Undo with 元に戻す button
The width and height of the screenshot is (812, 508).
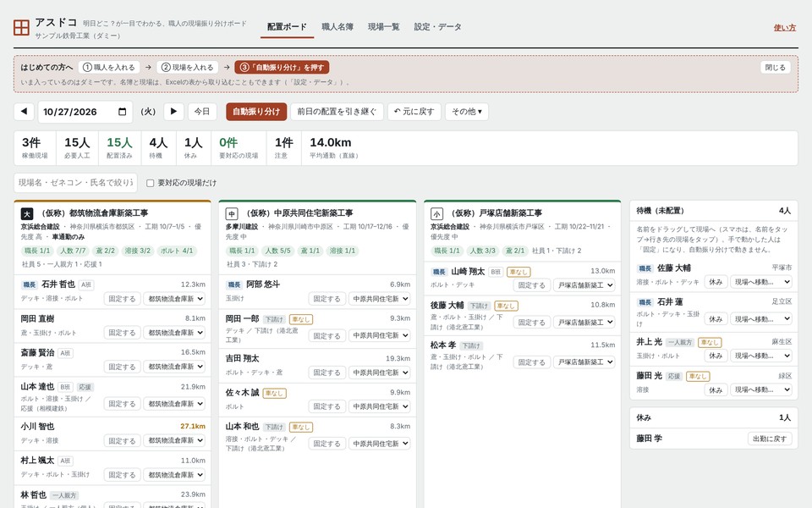pos(414,112)
